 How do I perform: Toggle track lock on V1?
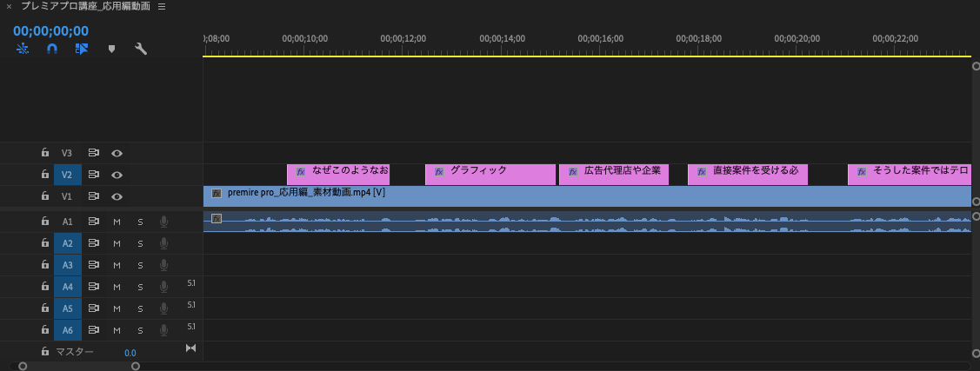44,196
